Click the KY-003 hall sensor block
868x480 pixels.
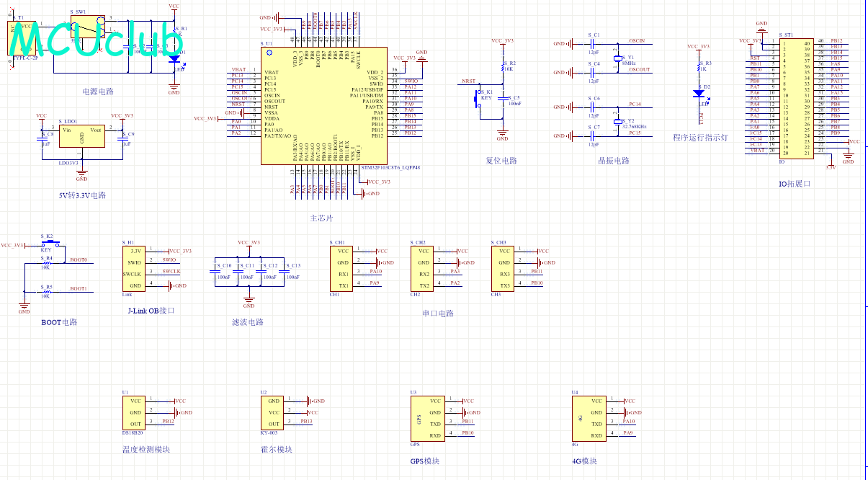pyautogui.click(x=272, y=412)
